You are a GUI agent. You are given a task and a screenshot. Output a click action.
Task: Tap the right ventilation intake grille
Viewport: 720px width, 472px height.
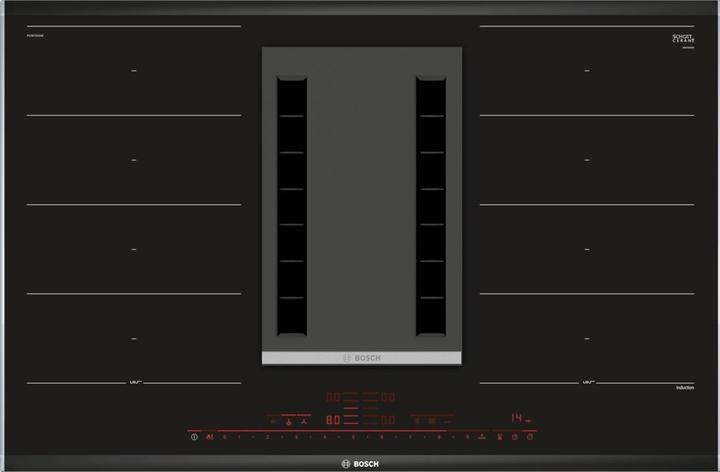click(431, 206)
